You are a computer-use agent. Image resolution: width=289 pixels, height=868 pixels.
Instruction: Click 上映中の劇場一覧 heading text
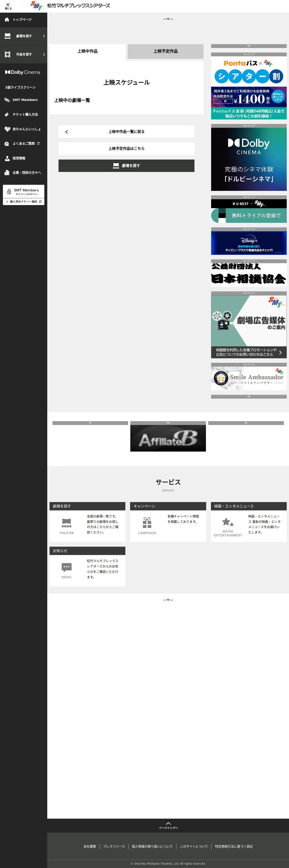(x=72, y=101)
